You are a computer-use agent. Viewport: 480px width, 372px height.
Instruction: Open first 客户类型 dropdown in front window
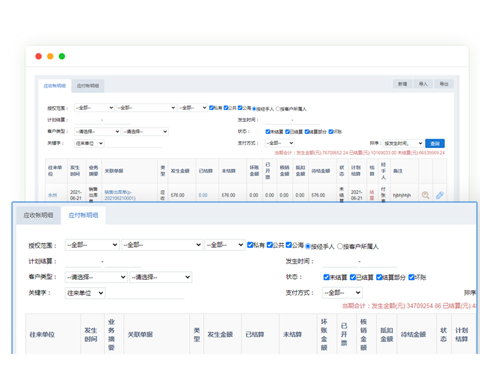point(96,277)
